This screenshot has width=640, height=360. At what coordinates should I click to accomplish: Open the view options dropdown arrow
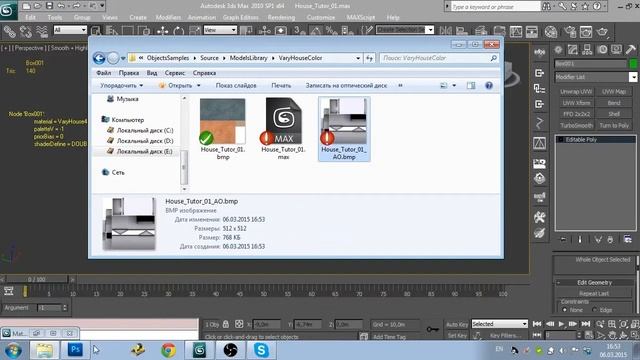[454, 85]
